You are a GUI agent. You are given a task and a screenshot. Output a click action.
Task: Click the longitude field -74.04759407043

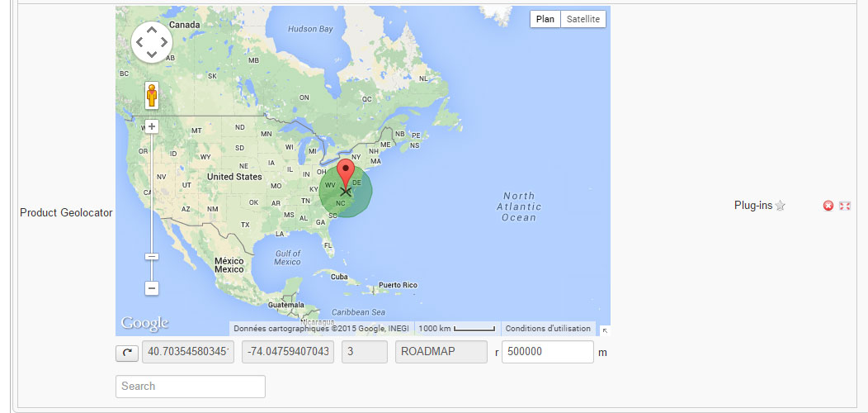[x=288, y=352]
